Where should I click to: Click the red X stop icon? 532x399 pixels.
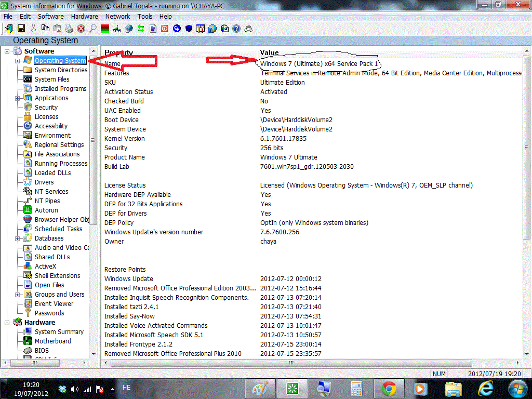point(81,29)
